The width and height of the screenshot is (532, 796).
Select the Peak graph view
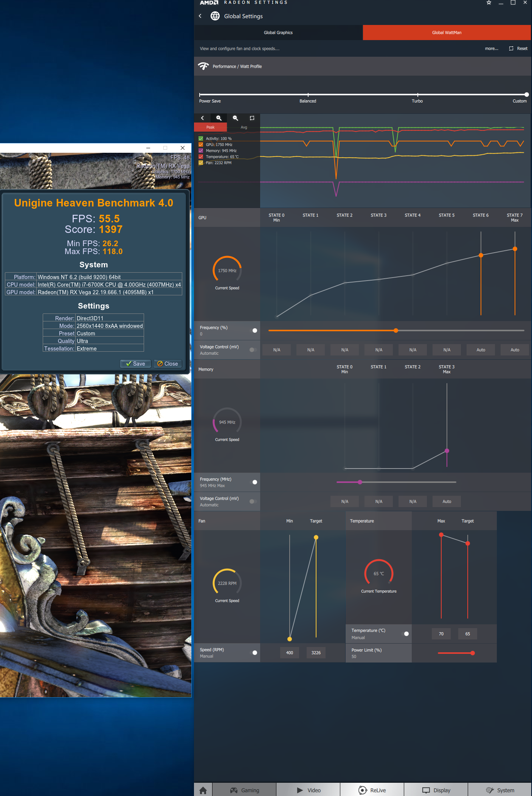point(210,127)
